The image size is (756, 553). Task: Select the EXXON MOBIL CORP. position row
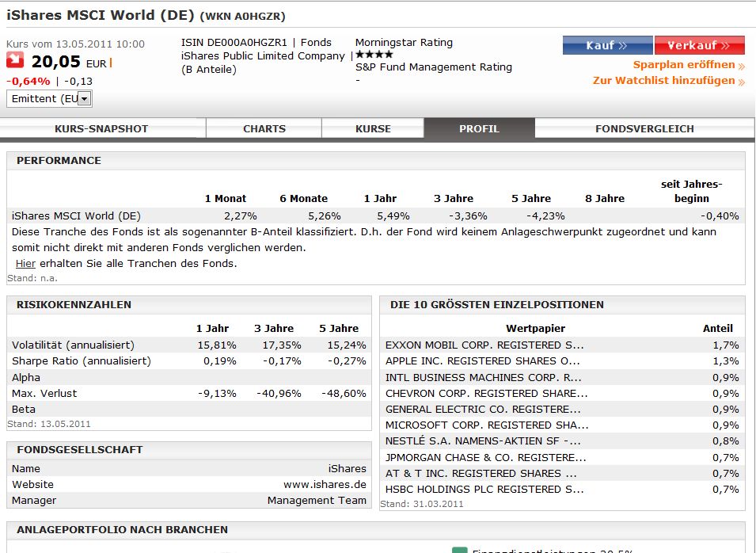(x=562, y=345)
